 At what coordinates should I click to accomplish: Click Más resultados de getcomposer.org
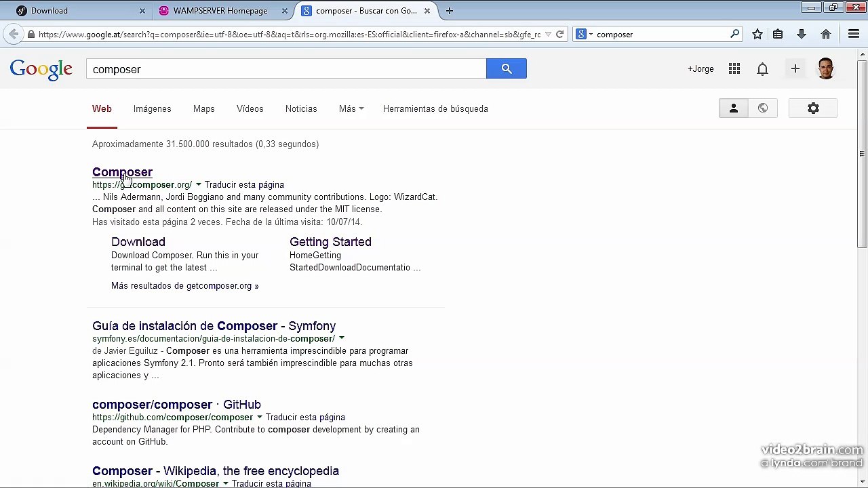pos(184,285)
